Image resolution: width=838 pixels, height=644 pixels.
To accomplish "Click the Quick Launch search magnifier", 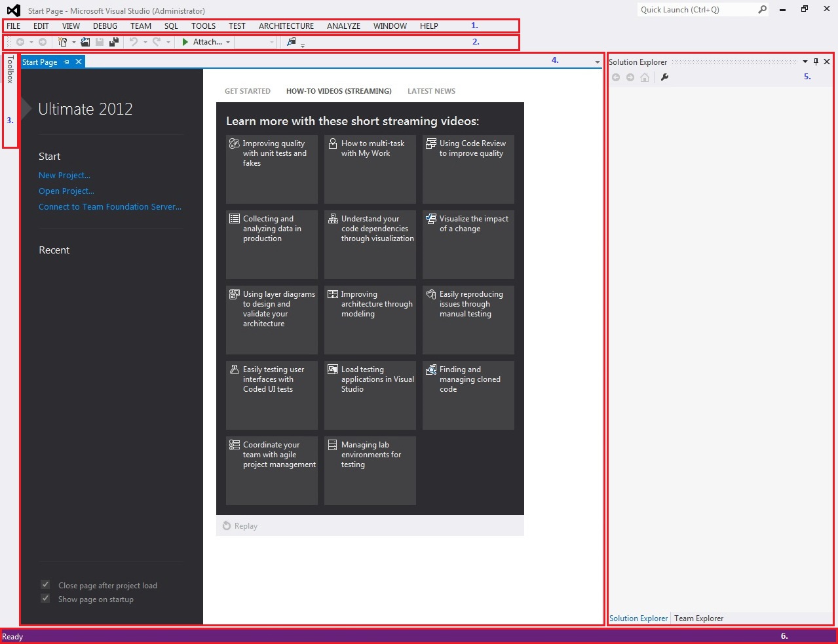I will coord(762,10).
